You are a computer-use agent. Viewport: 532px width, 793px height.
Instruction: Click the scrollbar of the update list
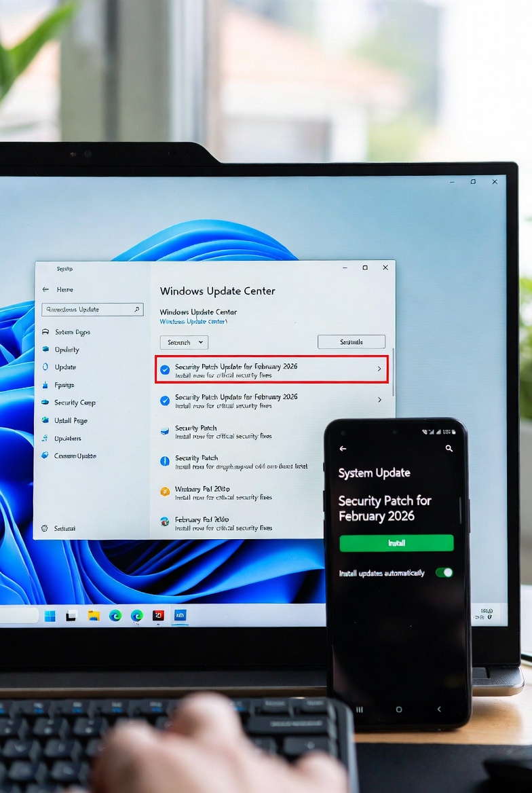click(392, 372)
